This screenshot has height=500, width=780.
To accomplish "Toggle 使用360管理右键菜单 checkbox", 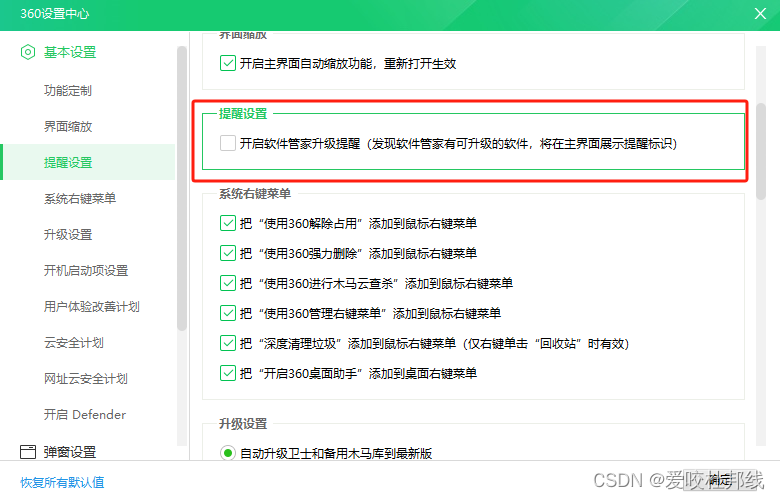I will tap(228, 313).
